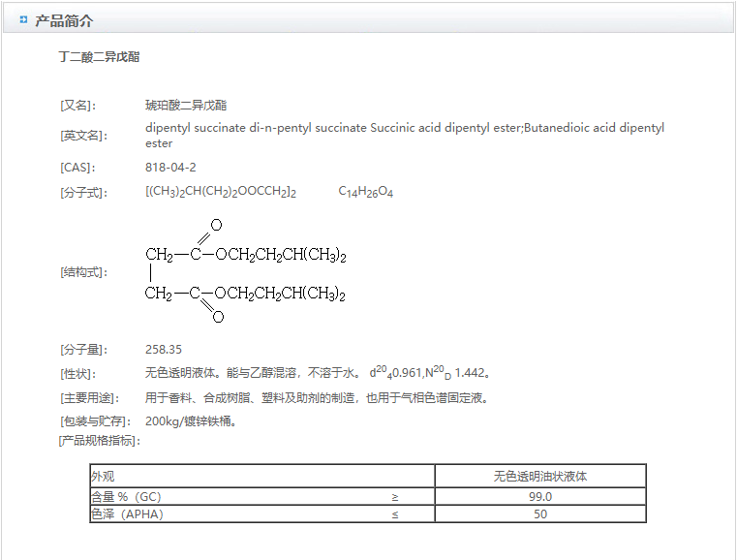Click the product title 丁二酸二异戊酯

99,57
